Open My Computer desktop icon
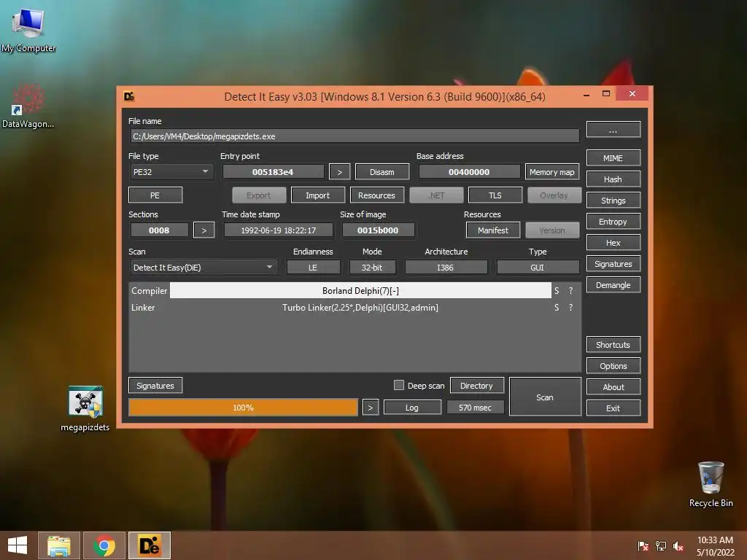The image size is (747, 560). pos(28,29)
